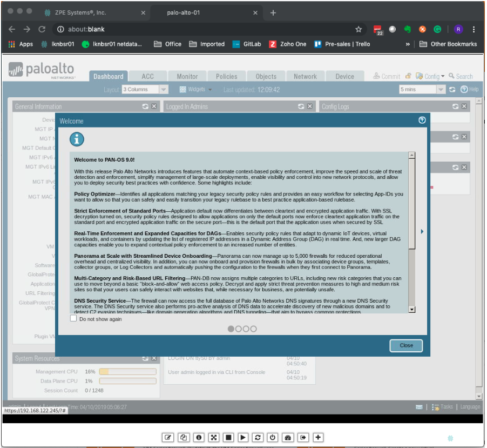Click the Commit link
Screen dimensions: 487x448
coord(387,76)
